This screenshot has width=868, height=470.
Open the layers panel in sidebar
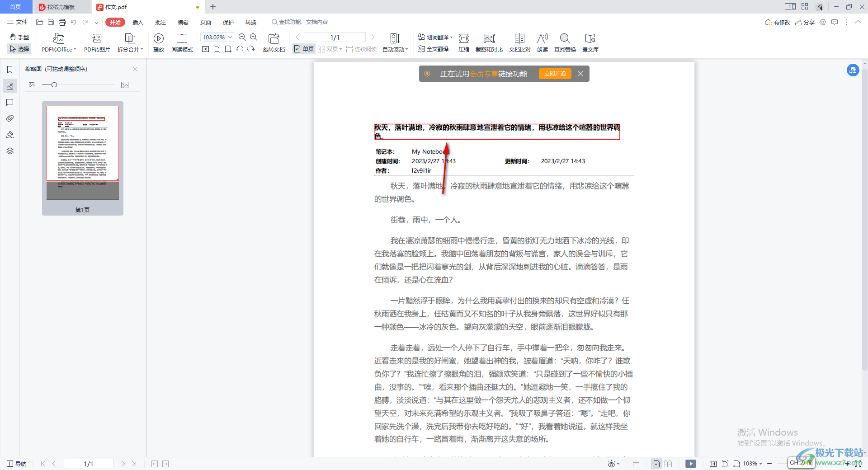[x=10, y=151]
